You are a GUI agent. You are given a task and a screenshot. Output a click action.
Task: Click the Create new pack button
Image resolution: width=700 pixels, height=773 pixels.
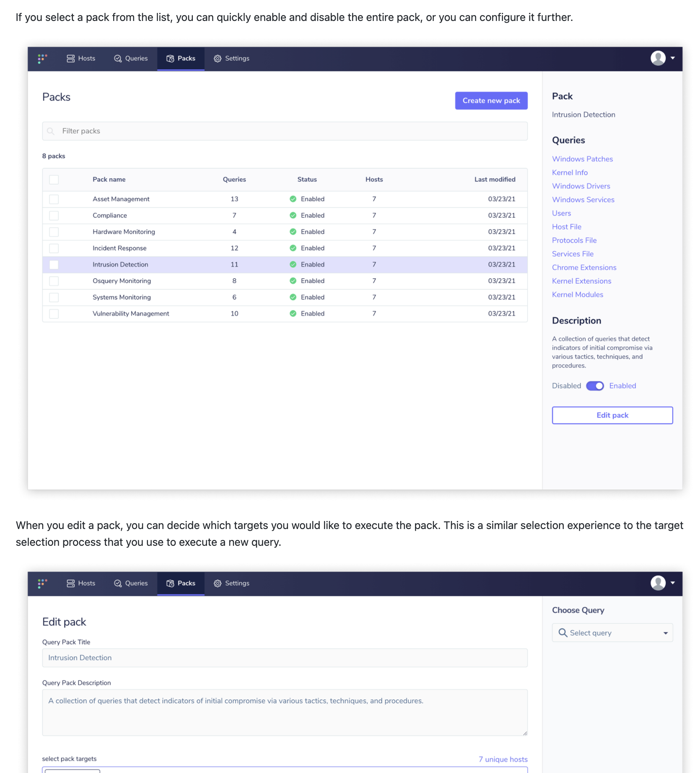[x=491, y=100]
